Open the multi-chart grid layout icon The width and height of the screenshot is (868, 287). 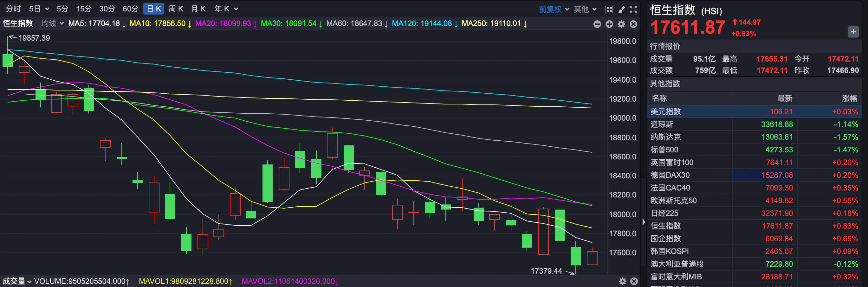tap(609, 10)
